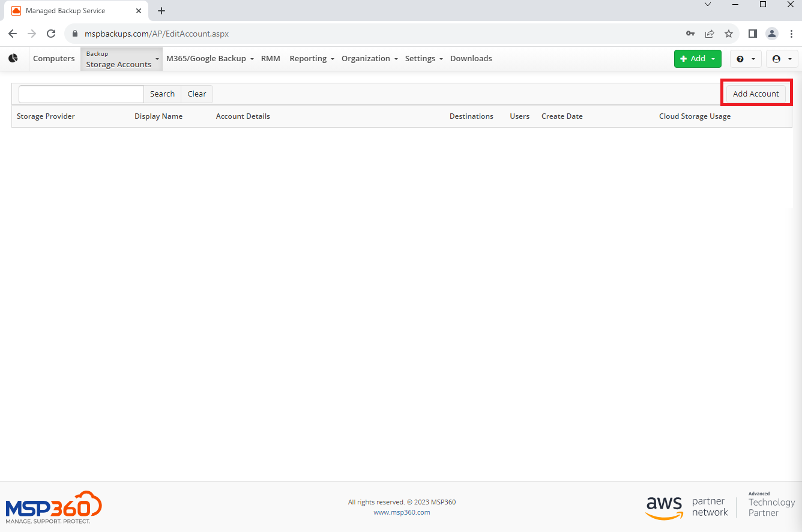Viewport: 802px width, 532px height.
Task: Click into the storage account search field
Action: click(81, 94)
